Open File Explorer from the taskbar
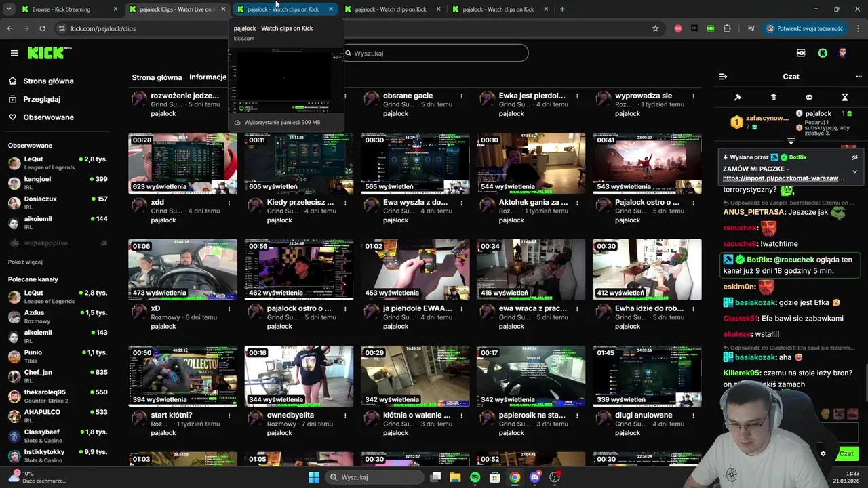Image resolution: width=868 pixels, height=488 pixels. 455,477
